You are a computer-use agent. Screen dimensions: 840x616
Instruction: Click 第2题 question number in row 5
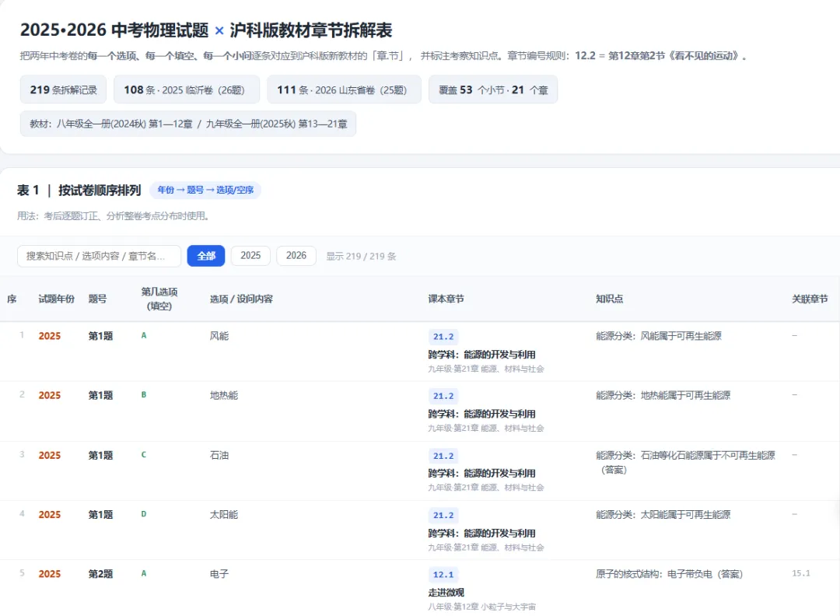[x=100, y=574]
